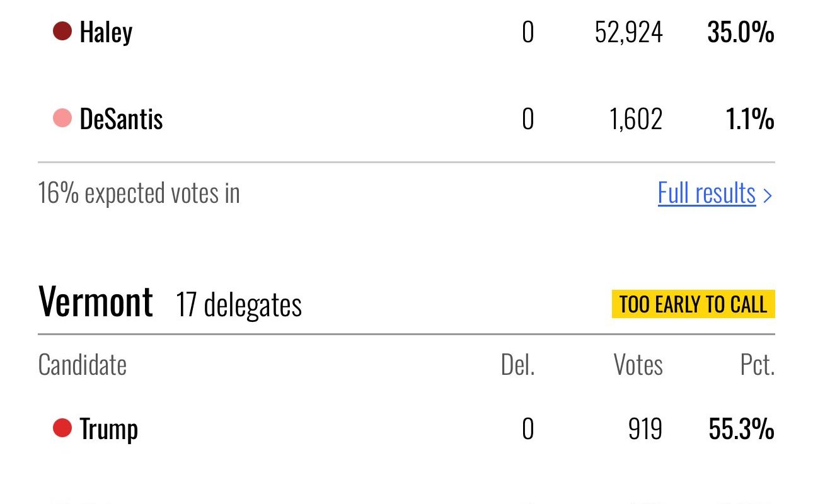Click Trump's 55.3% percentage
The image size is (813, 504).
click(x=741, y=430)
